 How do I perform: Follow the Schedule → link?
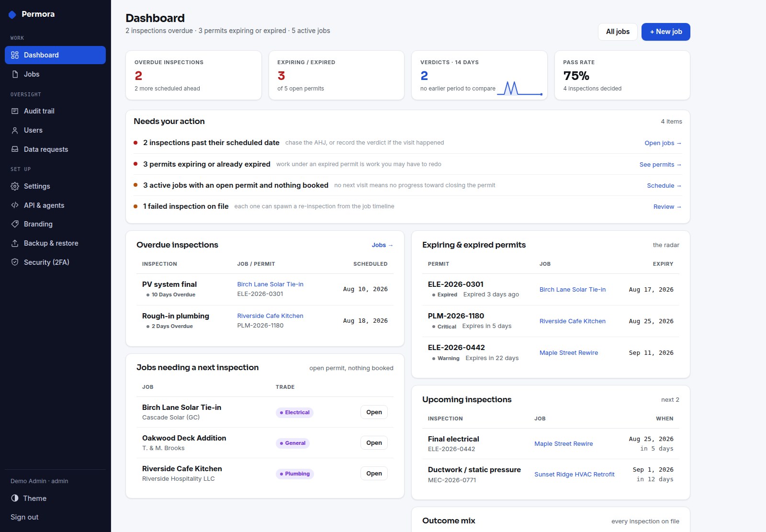[x=664, y=186]
